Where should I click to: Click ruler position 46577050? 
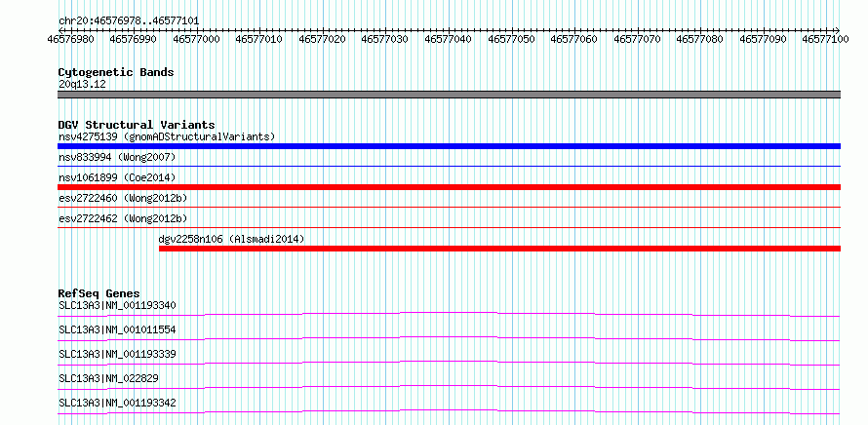pos(511,39)
